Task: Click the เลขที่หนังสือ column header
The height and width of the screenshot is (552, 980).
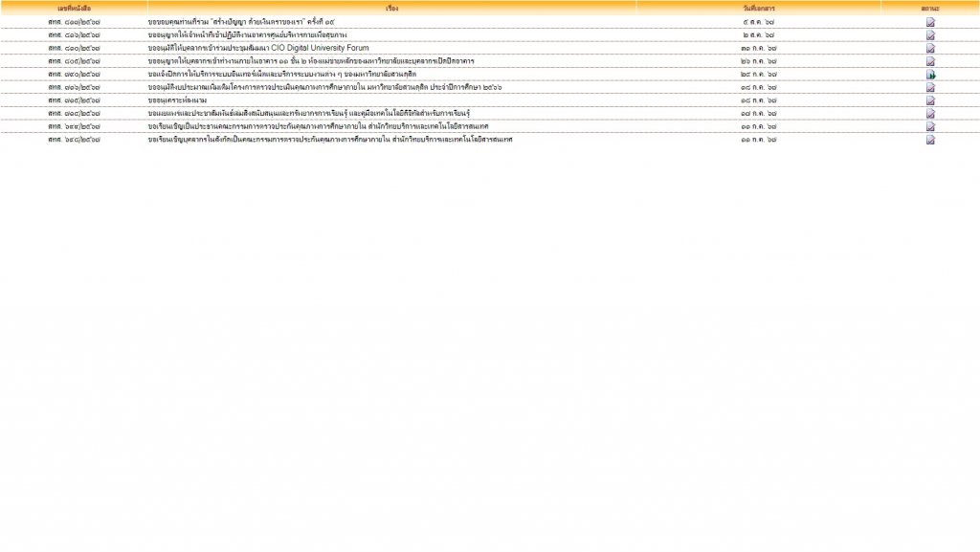Action: tap(74, 8)
